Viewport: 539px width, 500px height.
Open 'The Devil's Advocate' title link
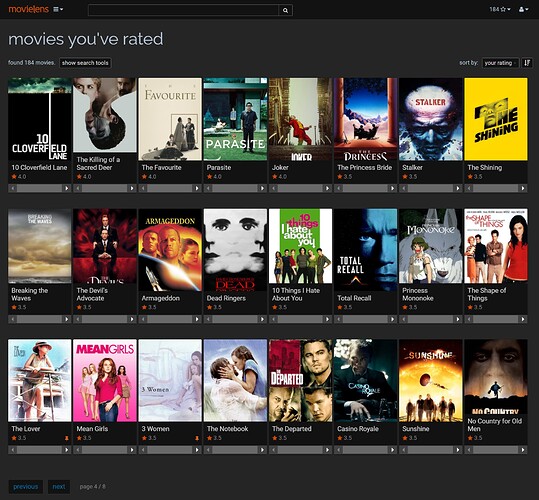92,294
